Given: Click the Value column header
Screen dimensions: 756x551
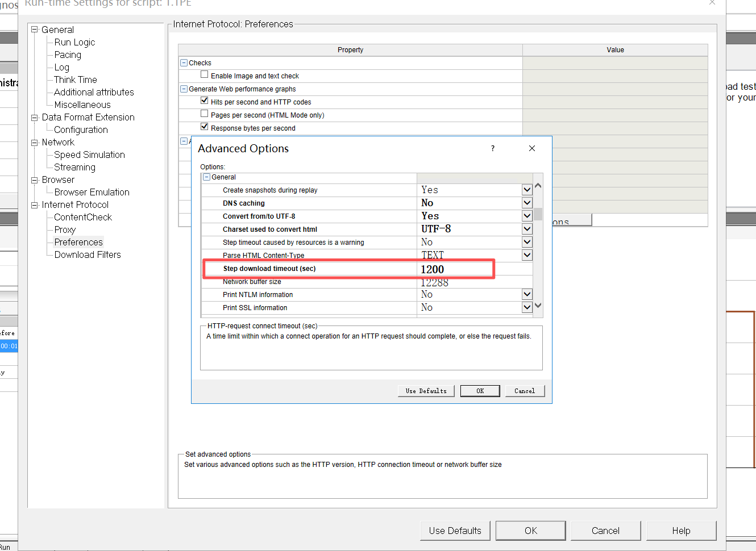Looking at the screenshot, I should click(x=615, y=50).
